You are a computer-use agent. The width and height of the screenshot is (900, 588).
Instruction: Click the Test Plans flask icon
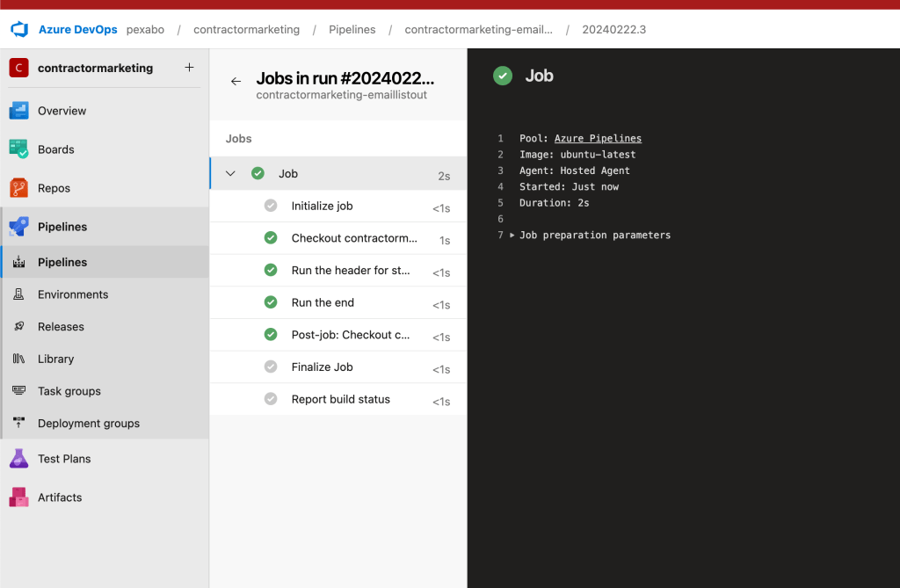19,458
